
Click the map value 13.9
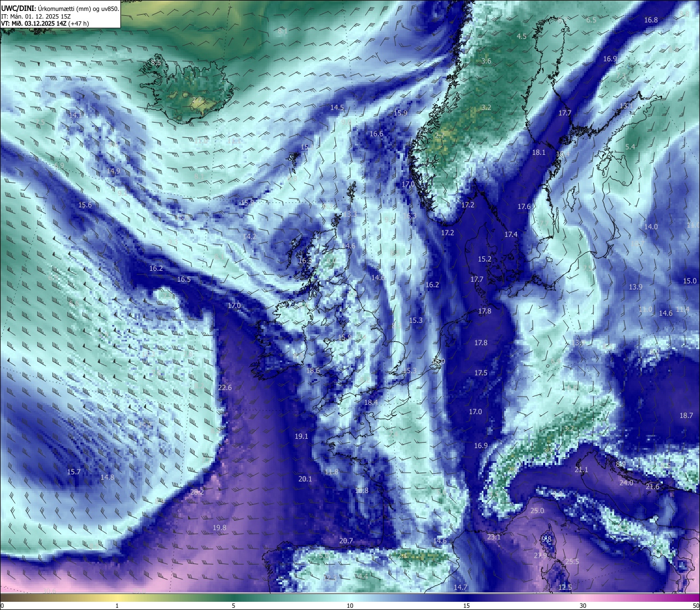click(635, 287)
